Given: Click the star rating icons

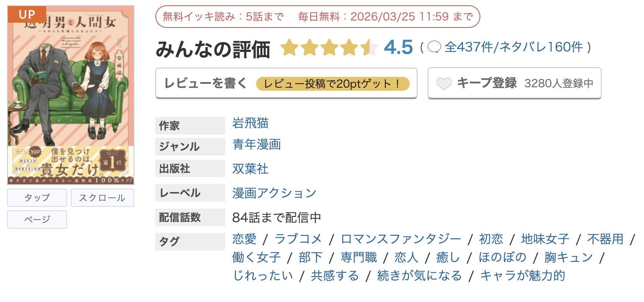Looking at the screenshot, I should [x=329, y=48].
